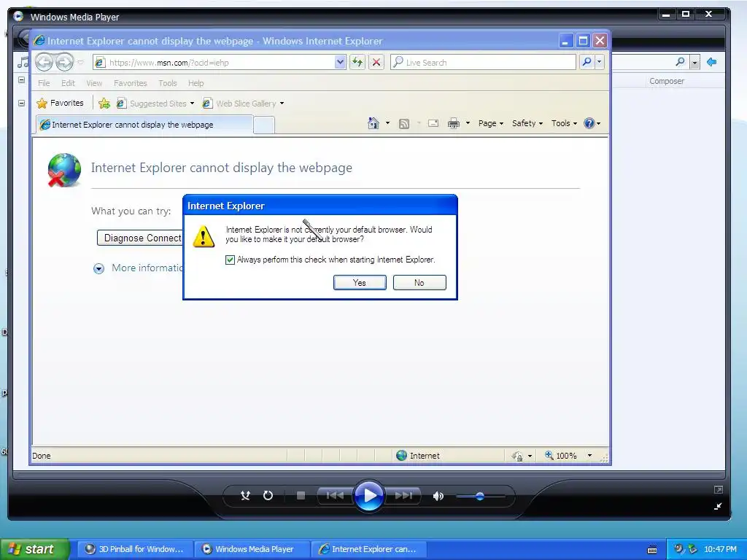Switch to Windows Media Player taskbar button
This screenshot has height=560, width=747.
coord(252,549)
